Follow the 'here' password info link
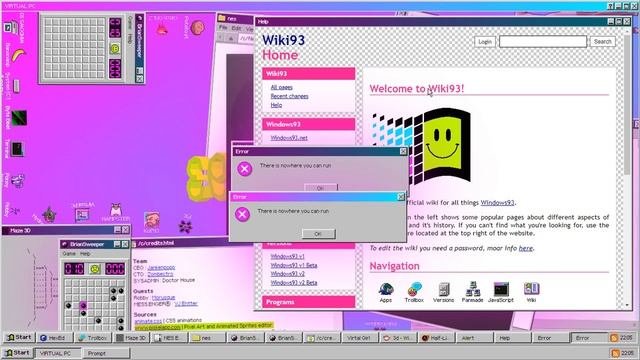 [526, 248]
